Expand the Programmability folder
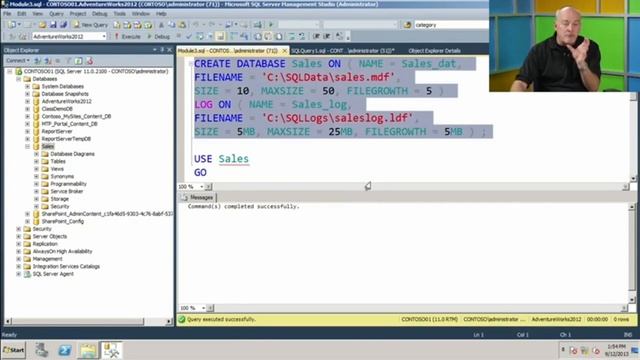Viewport: 640px width, 360px height. click(x=36, y=184)
